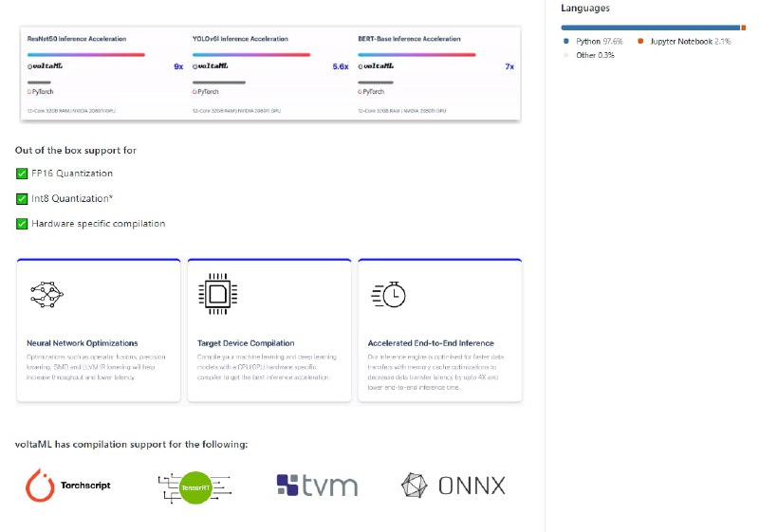Click the voltaML logo under ResNet50
This screenshot has width=759, height=532.
pyautogui.click(x=46, y=66)
